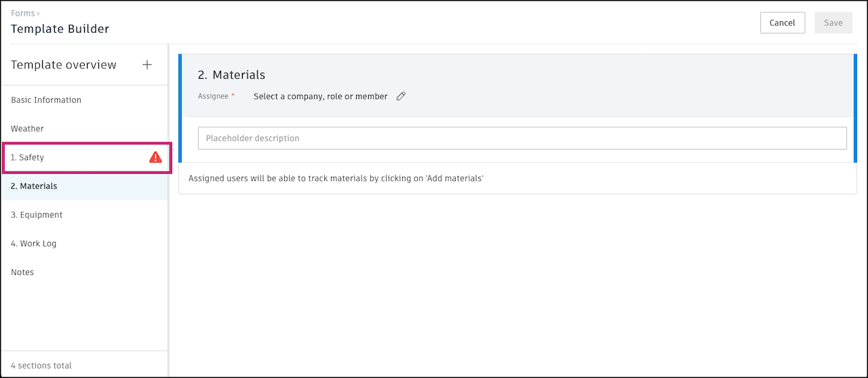The width and height of the screenshot is (868, 378).
Task: Click the Assignee label
Action: pos(213,96)
